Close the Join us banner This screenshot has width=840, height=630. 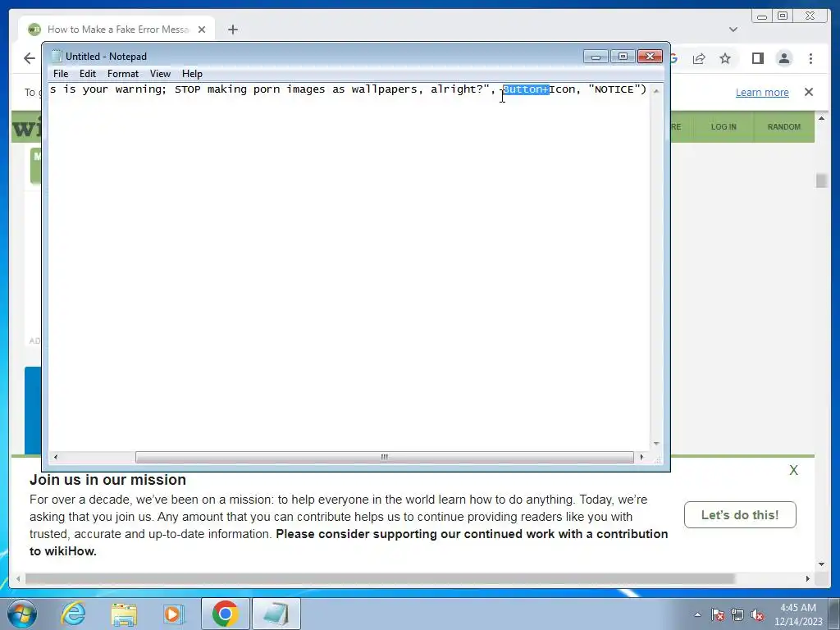click(x=793, y=470)
